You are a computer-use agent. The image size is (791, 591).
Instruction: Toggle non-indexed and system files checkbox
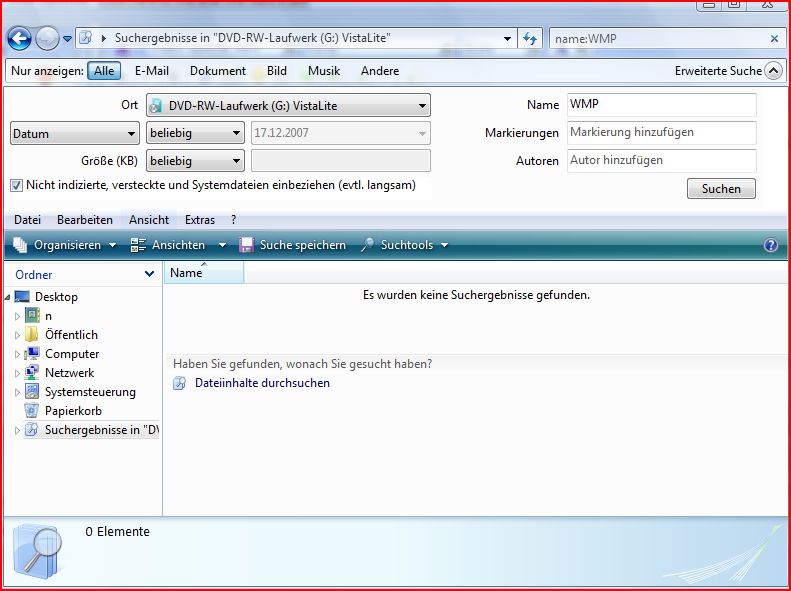[x=16, y=186]
